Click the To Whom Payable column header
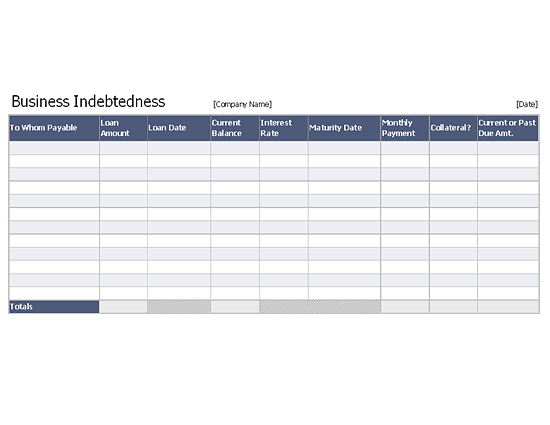The image size is (550, 425). click(54, 128)
